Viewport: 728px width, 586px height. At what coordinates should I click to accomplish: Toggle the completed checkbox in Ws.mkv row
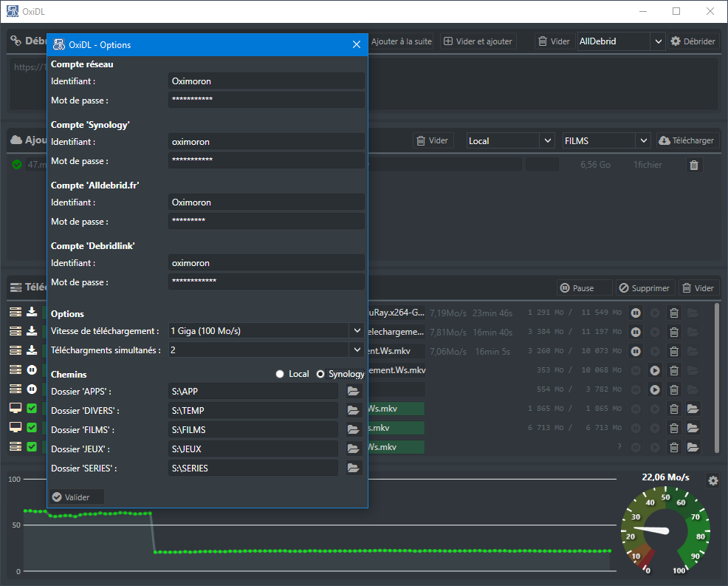pyautogui.click(x=32, y=408)
